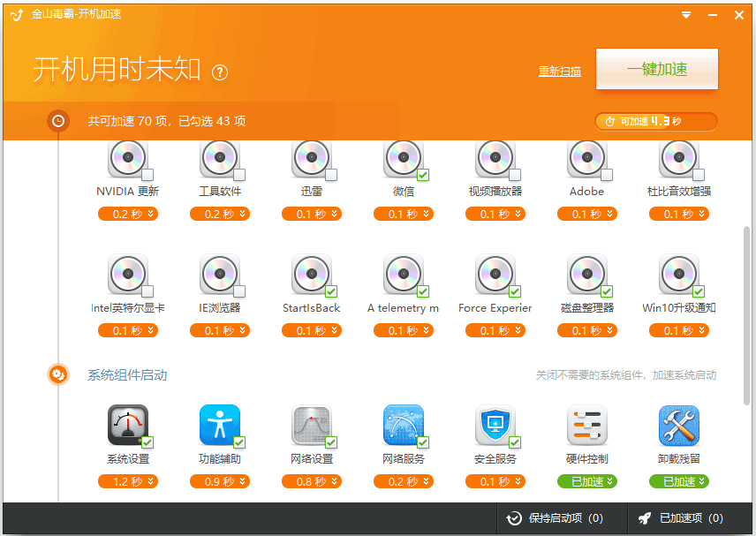
Task: Uncheck the 系统设置 checkbox
Action: click(x=147, y=442)
